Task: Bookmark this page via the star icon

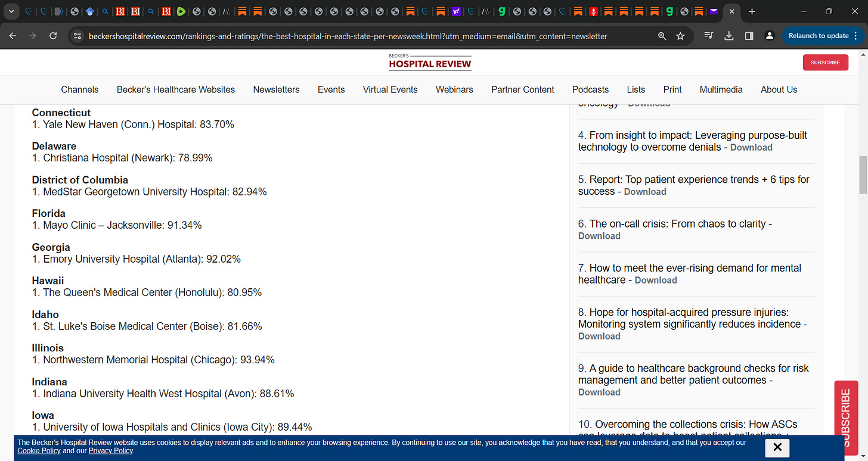Action: pos(680,36)
